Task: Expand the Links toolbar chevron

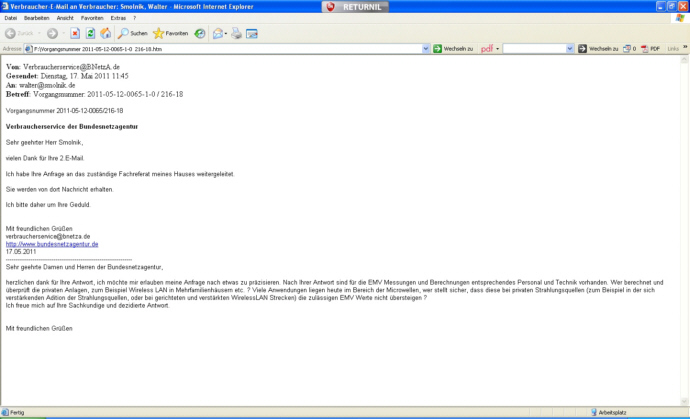Action: pos(685,48)
